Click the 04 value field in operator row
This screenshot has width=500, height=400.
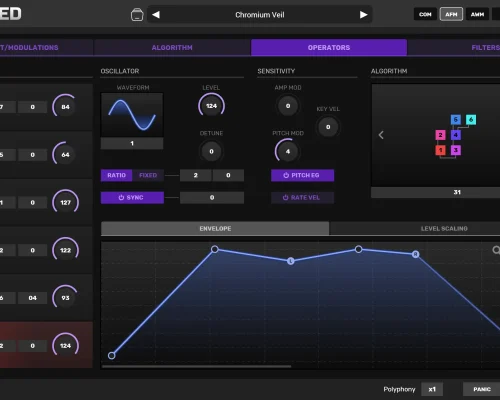32,298
